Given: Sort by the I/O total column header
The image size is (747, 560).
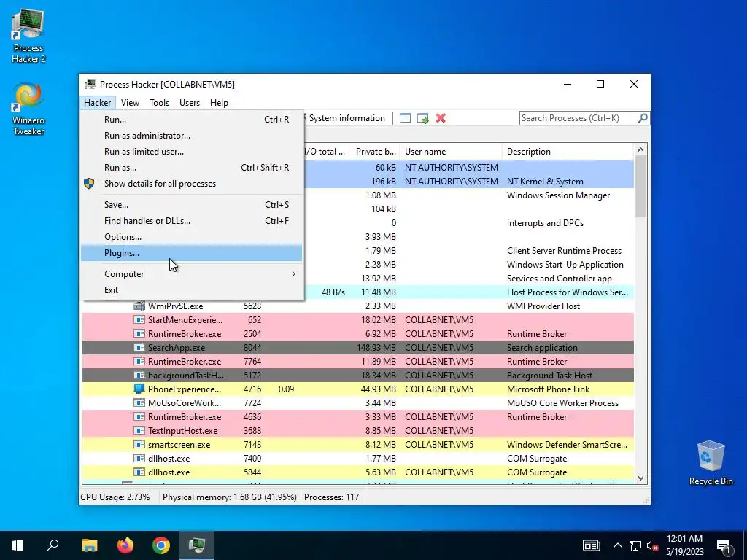Looking at the screenshot, I should tap(326, 152).
